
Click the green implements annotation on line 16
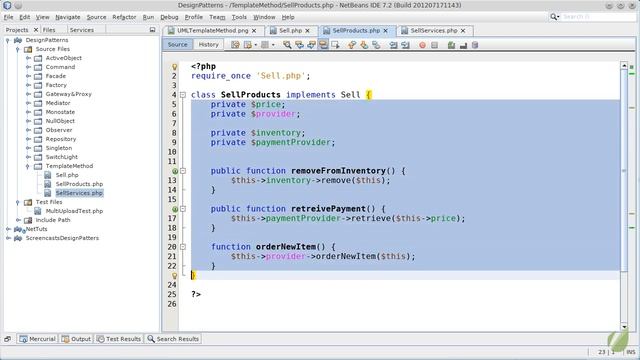pos(175,209)
